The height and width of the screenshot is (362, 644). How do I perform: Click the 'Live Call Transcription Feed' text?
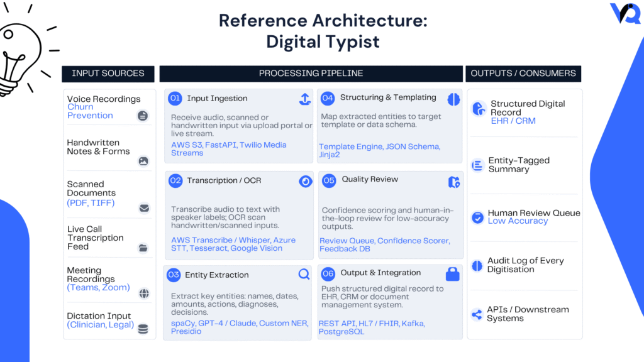96,238
